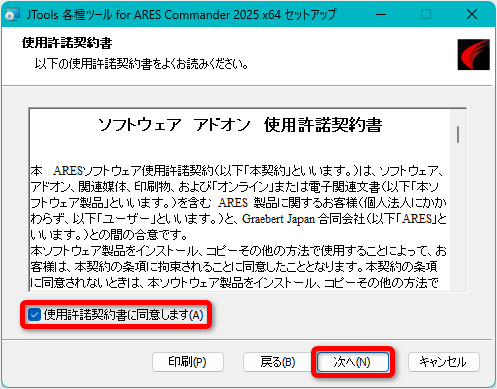Minimize the JTools setup window

(x=381, y=15)
